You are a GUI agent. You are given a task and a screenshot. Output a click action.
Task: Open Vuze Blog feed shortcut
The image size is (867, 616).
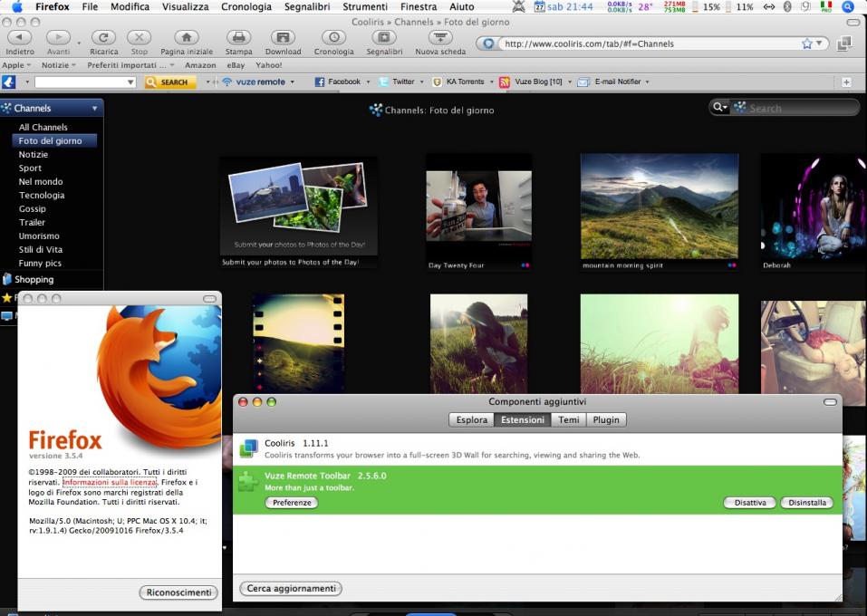click(x=531, y=82)
